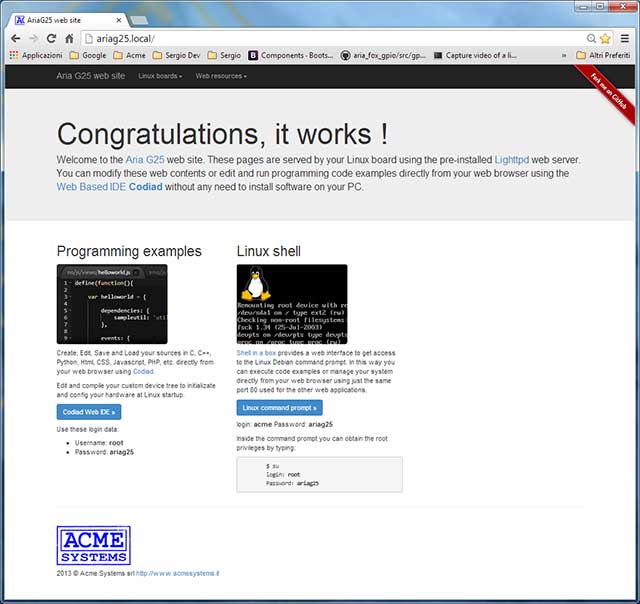Click the Linux penguin shell thumbnail
640x604 pixels.
292,304
